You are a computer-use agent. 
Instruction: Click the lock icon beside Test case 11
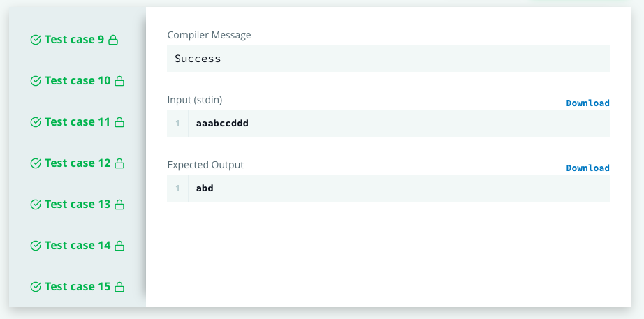(119, 122)
